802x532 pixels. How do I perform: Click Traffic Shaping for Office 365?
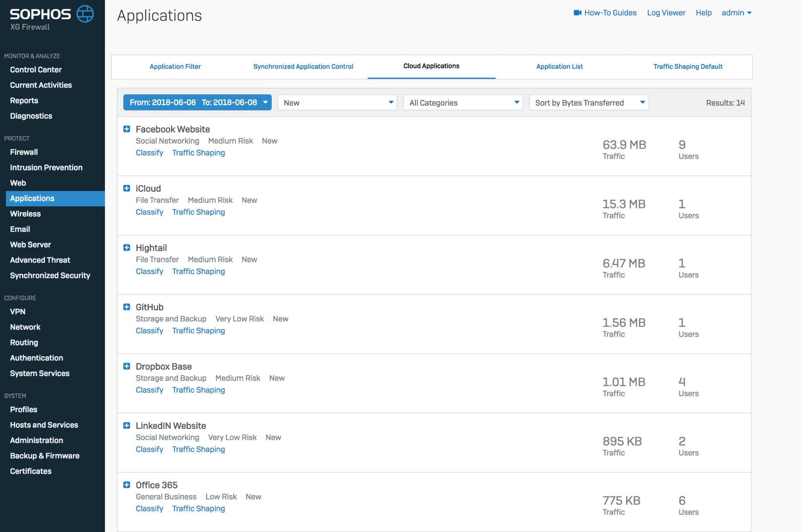[x=199, y=509]
